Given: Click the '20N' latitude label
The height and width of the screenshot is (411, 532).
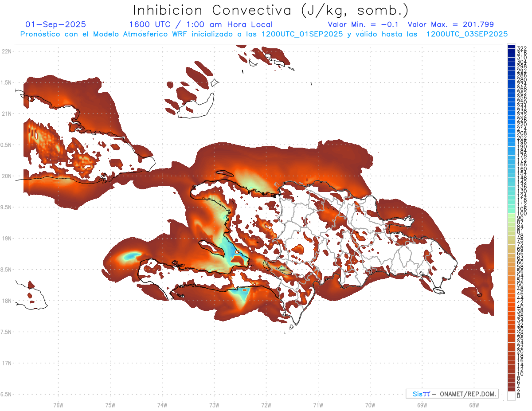Looking at the screenshot, I should click(7, 176).
